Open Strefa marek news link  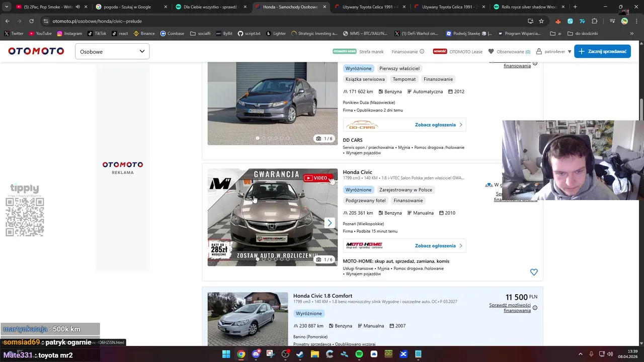click(371, 51)
